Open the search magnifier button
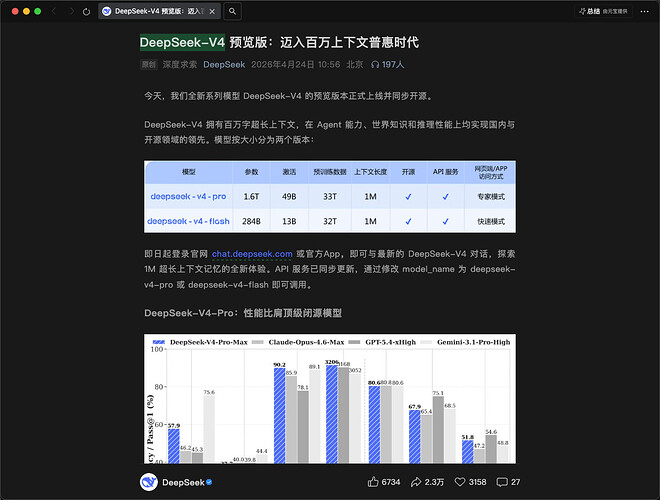The width and height of the screenshot is (660, 500). [x=232, y=11]
